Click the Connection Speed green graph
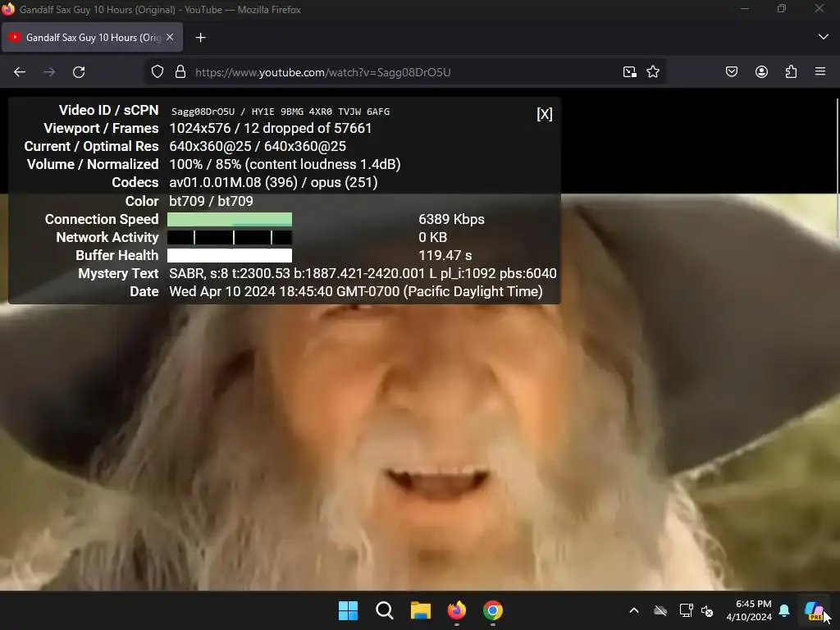Screen dimensions: 840x630 click(230, 219)
